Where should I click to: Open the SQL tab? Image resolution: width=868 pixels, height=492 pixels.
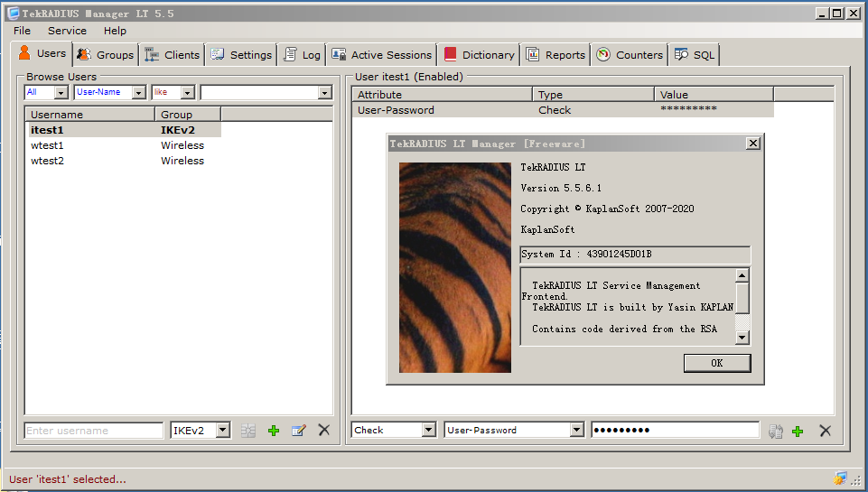tap(695, 55)
